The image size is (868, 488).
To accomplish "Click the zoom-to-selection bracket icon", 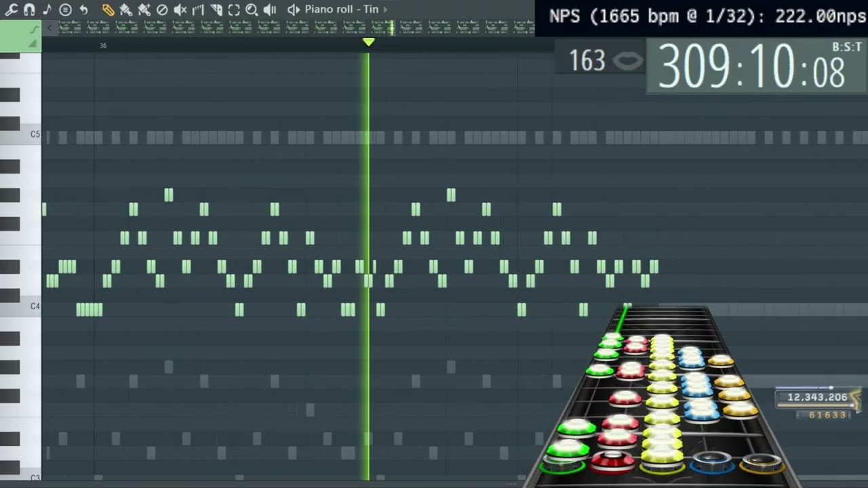I will point(234,9).
